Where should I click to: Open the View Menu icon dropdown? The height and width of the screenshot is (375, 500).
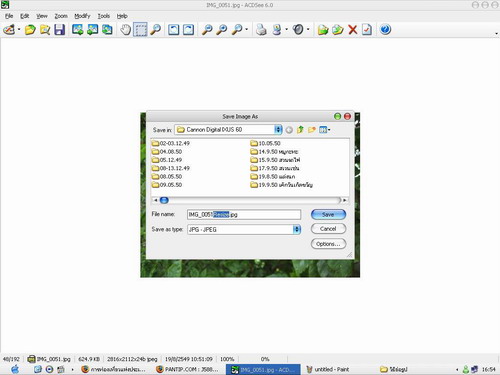tap(324, 130)
